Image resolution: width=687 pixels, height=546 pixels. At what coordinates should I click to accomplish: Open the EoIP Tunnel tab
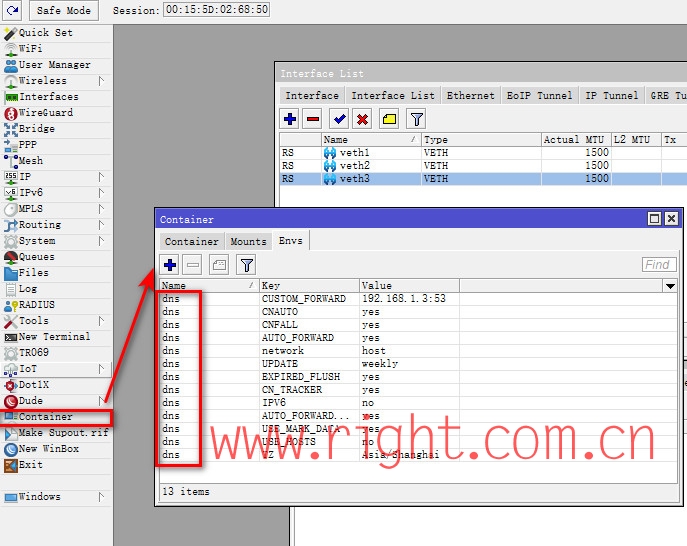point(539,96)
